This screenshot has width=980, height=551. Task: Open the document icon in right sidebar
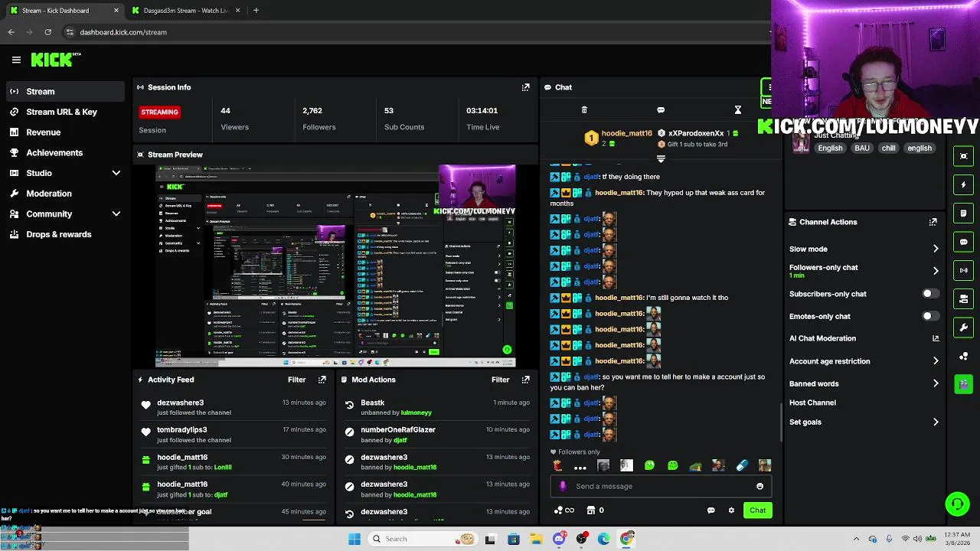[x=963, y=214]
